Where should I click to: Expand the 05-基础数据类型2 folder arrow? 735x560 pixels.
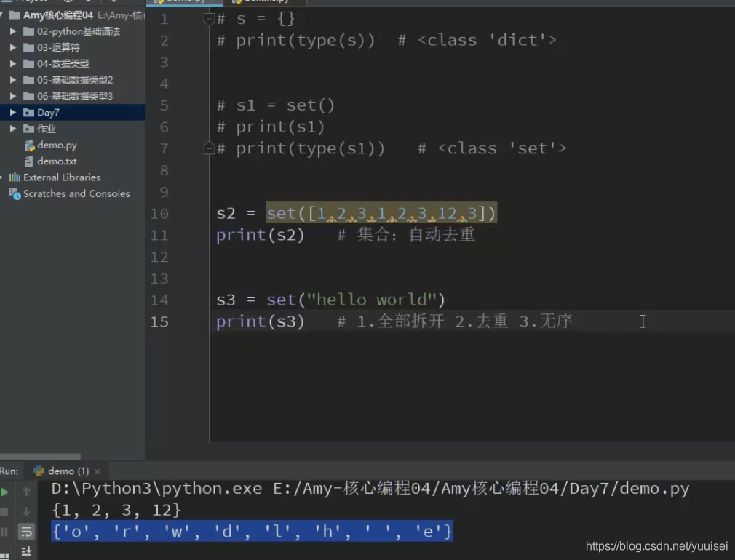pyautogui.click(x=13, y=80)
